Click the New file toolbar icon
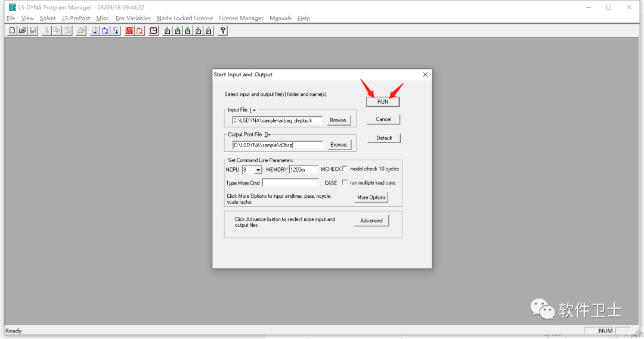This screenshot has height=339, width=644. (x=13, y=31)
